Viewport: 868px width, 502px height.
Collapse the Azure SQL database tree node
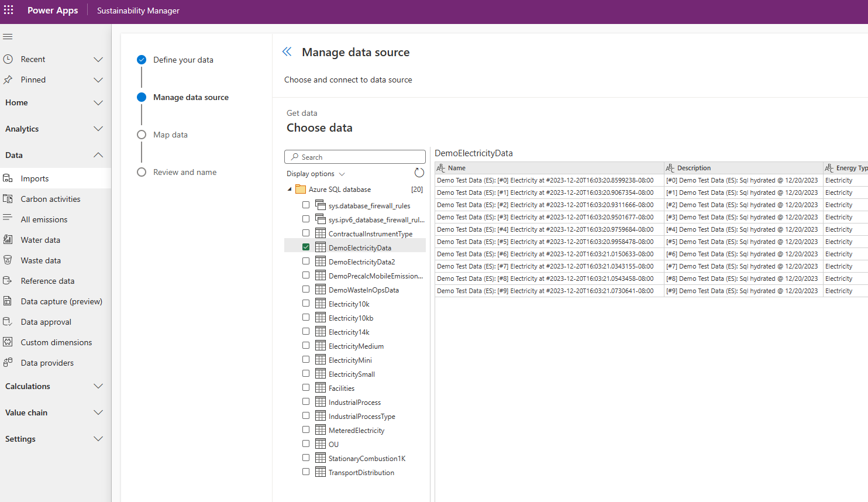pyautogui.click(x=290, y=189)
